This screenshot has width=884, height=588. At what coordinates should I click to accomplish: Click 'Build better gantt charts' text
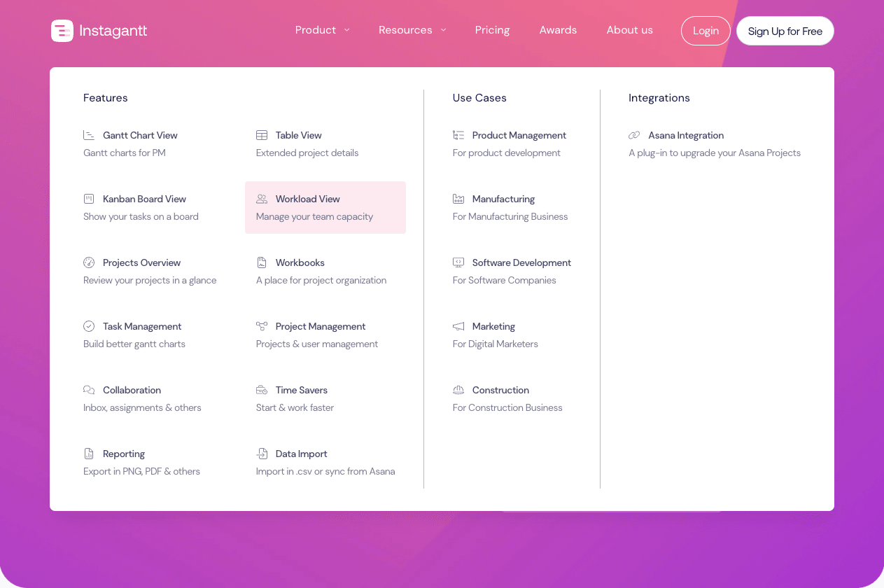(134, 344)
